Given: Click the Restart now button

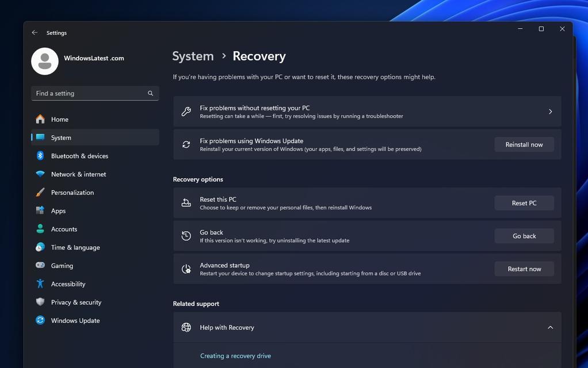Looking at the screenshot, I should 524,269.
